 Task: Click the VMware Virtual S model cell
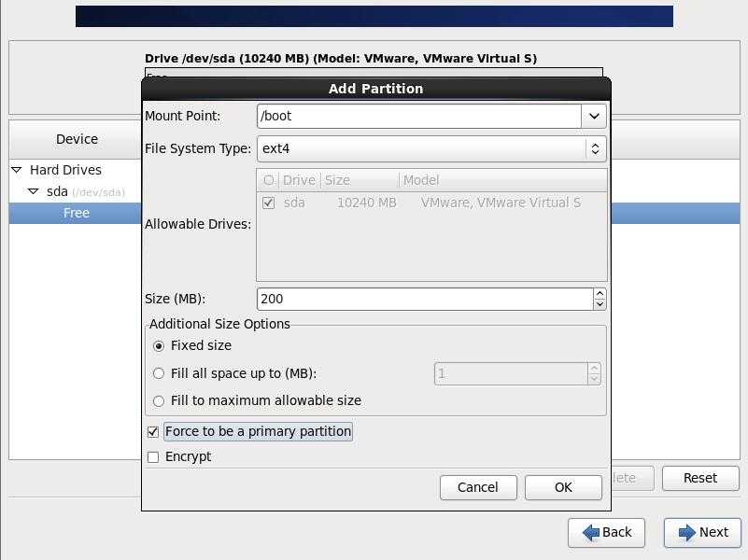(x=501, y=203)
